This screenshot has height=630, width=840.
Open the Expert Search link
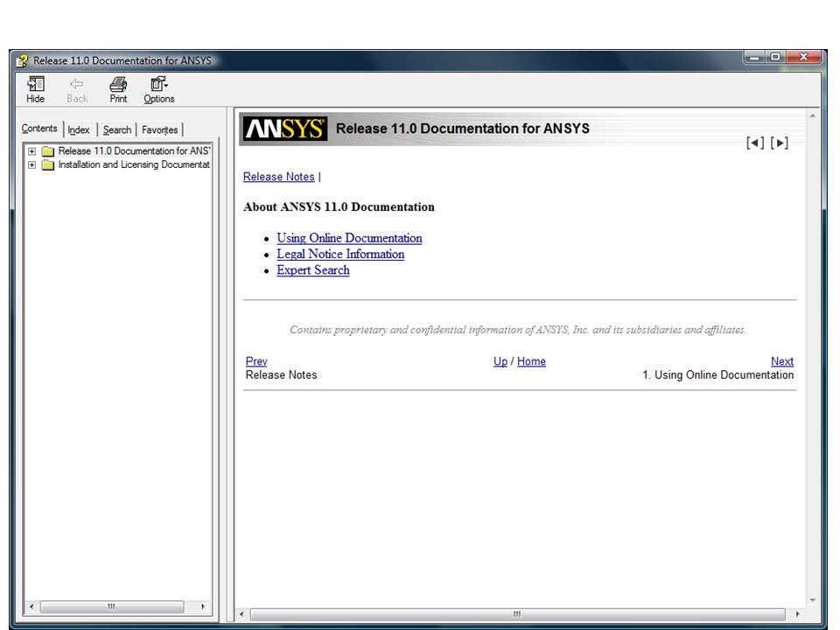pyautogui.click(x=313, y=270)
